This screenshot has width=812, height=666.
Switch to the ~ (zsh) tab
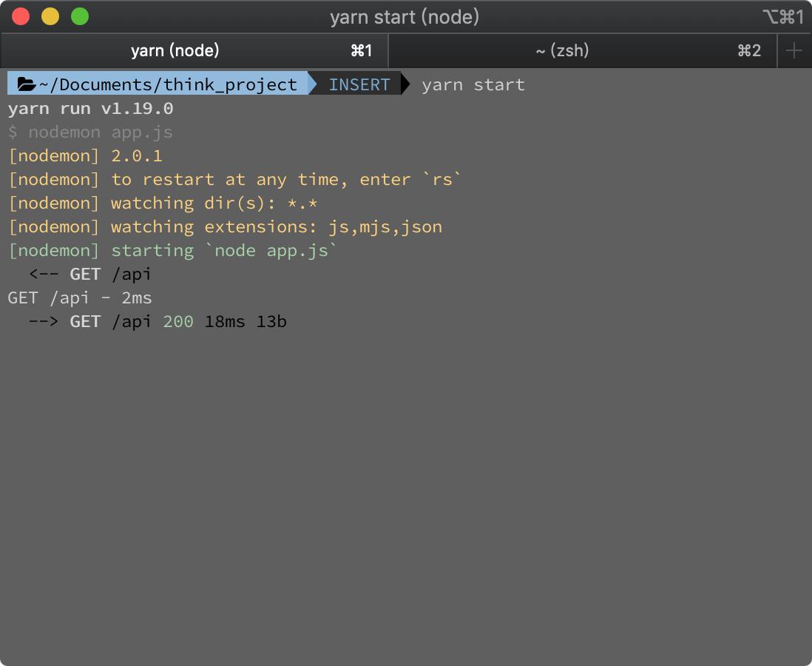click(x=583, y=51)
